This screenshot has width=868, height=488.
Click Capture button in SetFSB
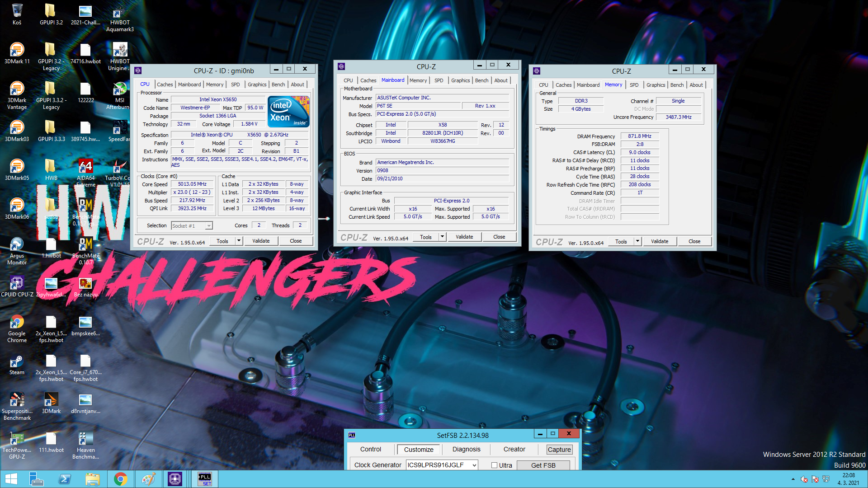tap(559, 450)
